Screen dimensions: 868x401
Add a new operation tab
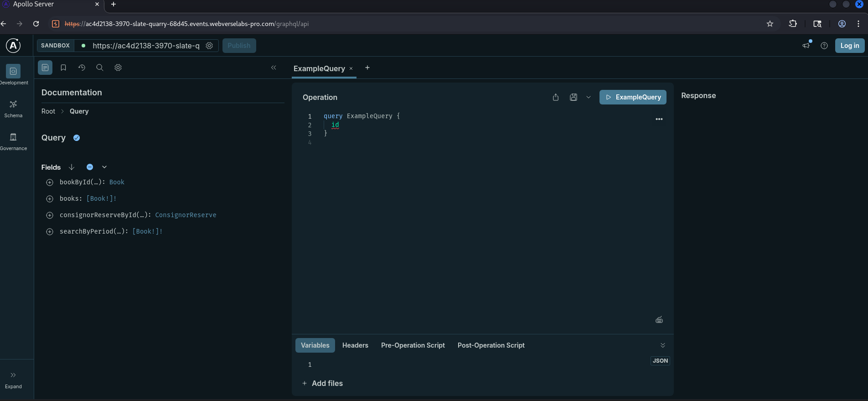pos(367,68)
